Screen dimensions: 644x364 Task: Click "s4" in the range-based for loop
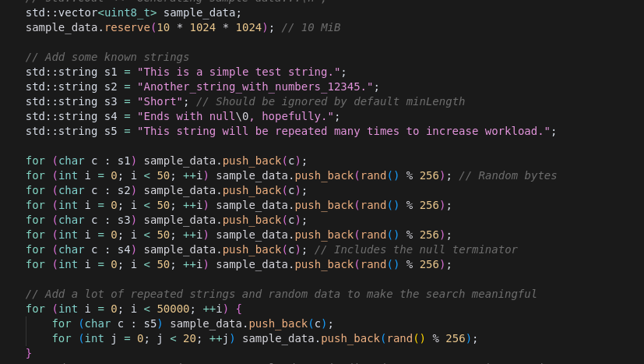(x=123, y=249)
